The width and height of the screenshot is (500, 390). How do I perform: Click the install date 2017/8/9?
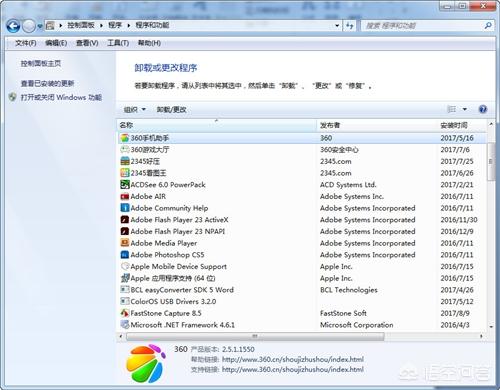tap(455, 313)
